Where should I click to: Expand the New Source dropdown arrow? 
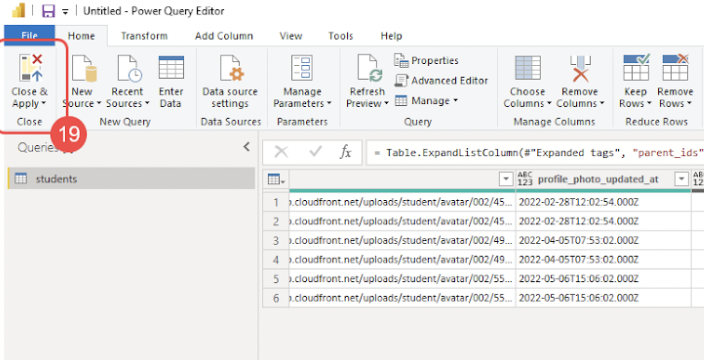click(x=99, y=104)
